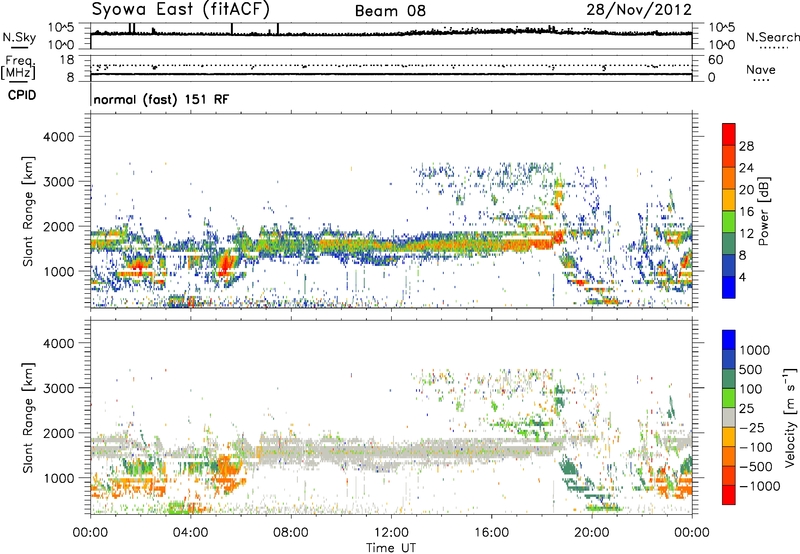
Task: Click the "N.Sky" axis label
Action: coord(19,37)
